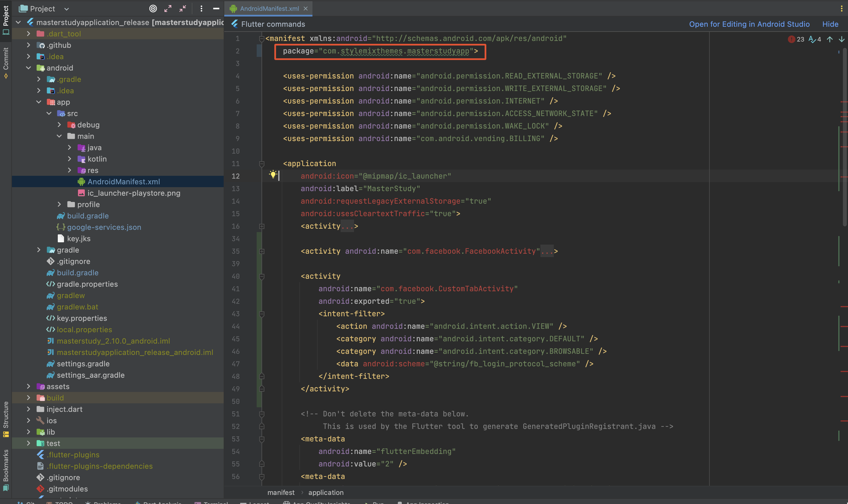Open Project panel options three-dot menu
This screenshot has height=504, width=848.
coord(201,9)
